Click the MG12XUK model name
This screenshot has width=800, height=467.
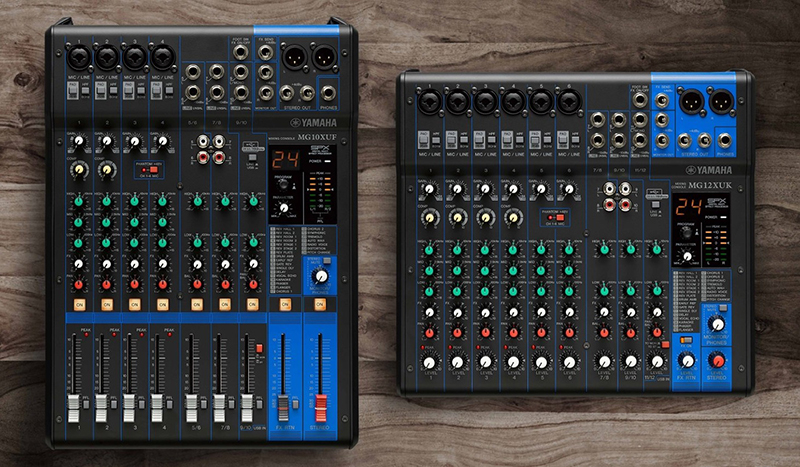[710, 185]
